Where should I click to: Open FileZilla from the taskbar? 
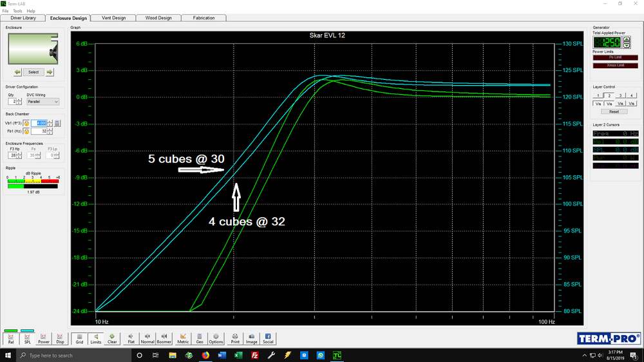click(254, 355)
